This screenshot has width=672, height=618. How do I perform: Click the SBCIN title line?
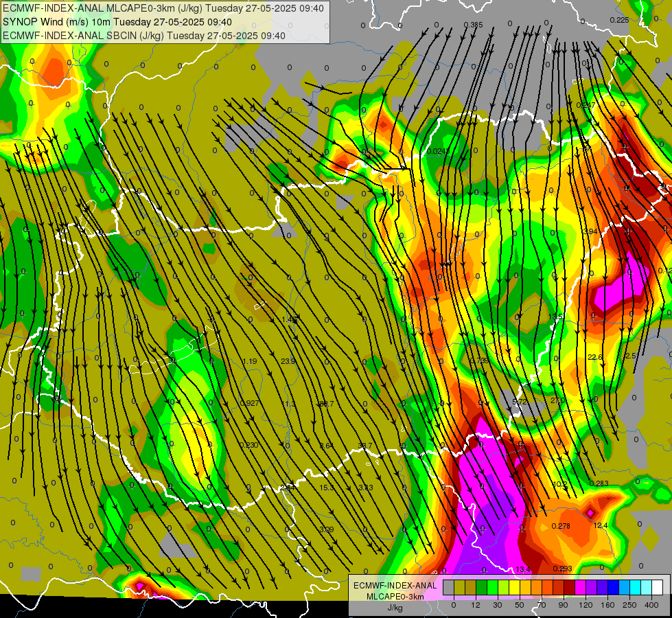pyautogui.click(x=144, y=36)
